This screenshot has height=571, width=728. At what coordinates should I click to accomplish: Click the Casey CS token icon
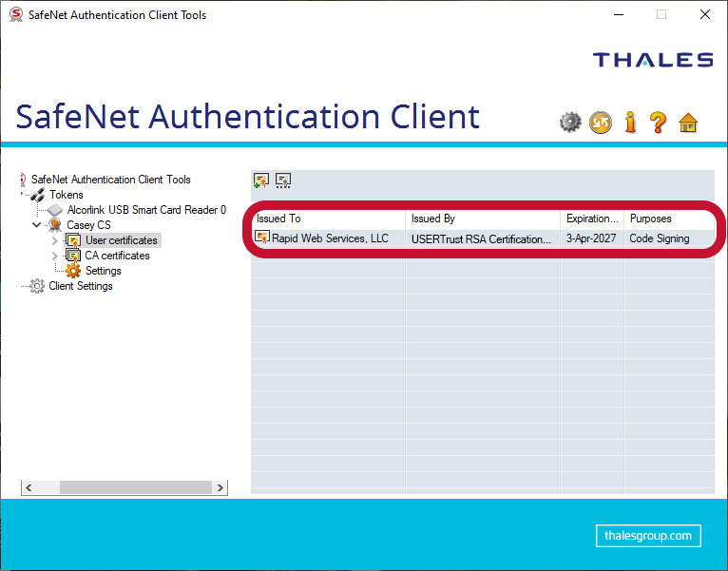[55, 225]
